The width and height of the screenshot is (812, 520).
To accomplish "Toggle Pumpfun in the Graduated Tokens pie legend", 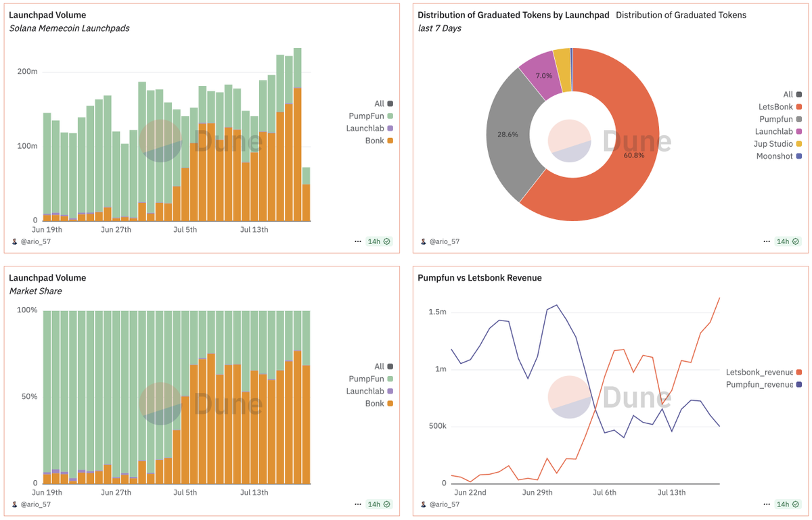I will coord(780,119).
